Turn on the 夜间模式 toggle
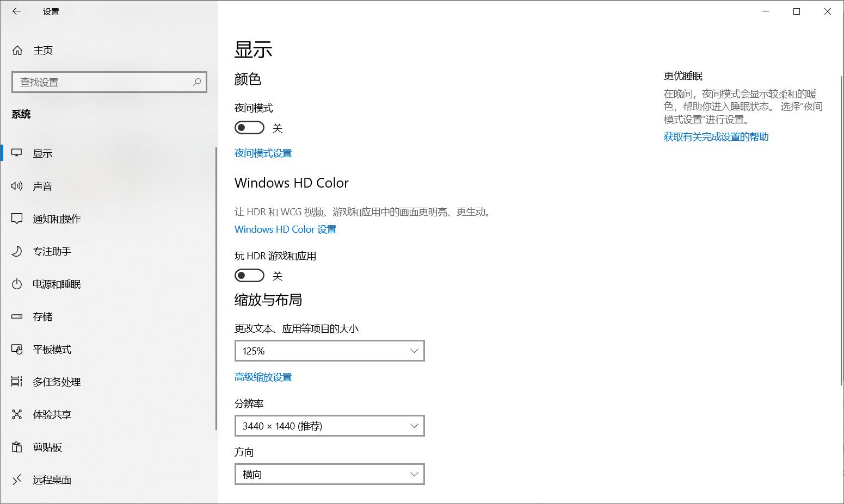Image resolution: width=844 pixels, height=504 pixels. [x=249, y=128]
